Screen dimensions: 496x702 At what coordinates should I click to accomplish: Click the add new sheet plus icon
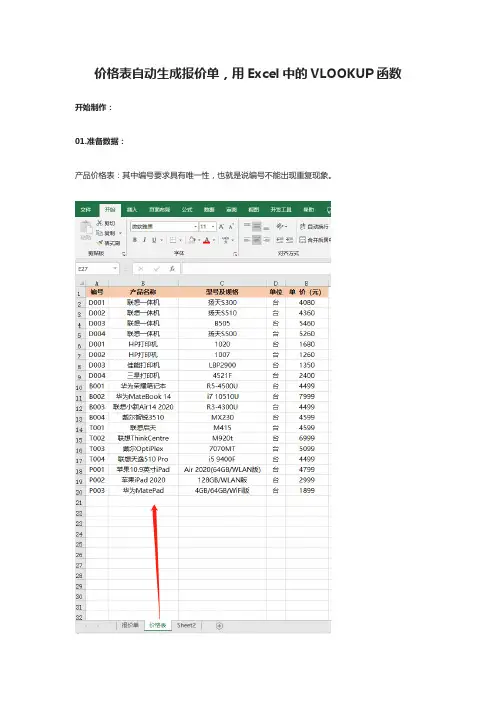[x=219, y=626]
